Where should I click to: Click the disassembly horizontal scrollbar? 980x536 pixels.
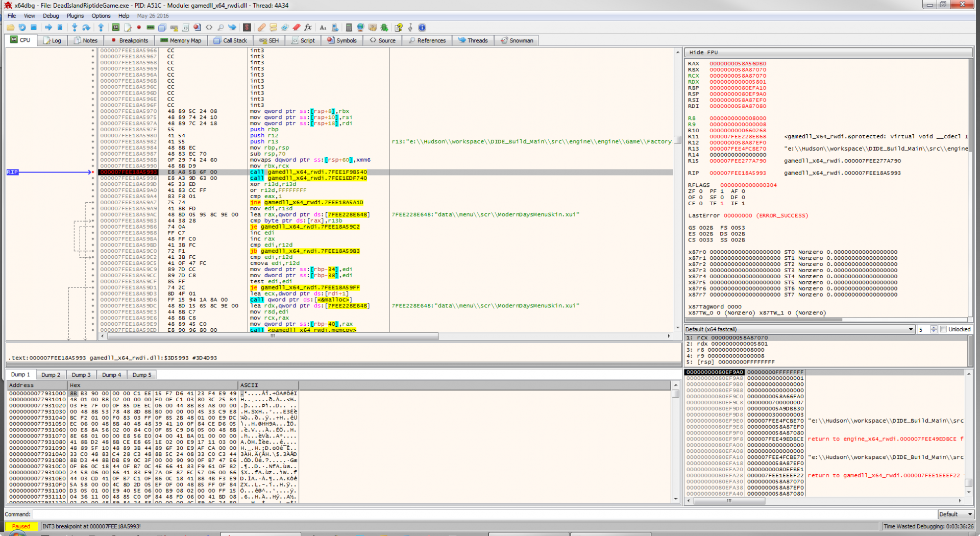(273, 336)
